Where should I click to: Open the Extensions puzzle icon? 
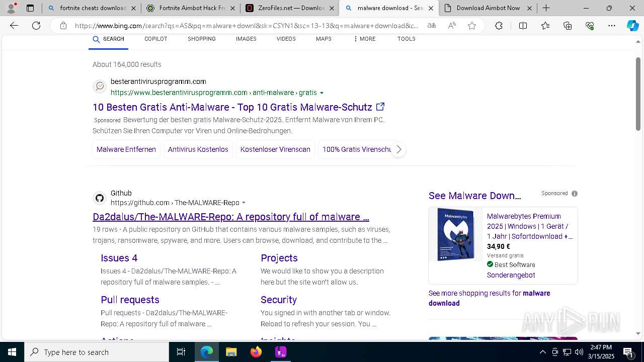pyautogui.click(x=499, y=26)
